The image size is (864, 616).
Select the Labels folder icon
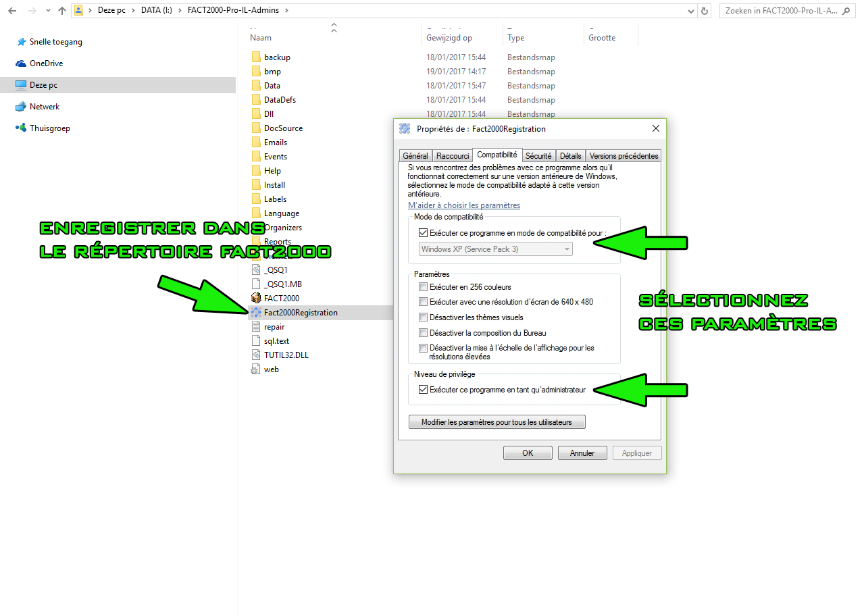pos(255,199)
